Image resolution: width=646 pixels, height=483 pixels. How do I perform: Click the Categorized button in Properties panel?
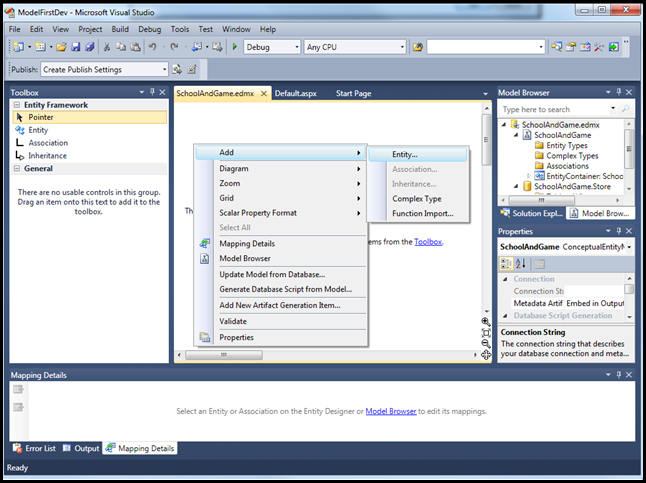[x=506, y=263]
